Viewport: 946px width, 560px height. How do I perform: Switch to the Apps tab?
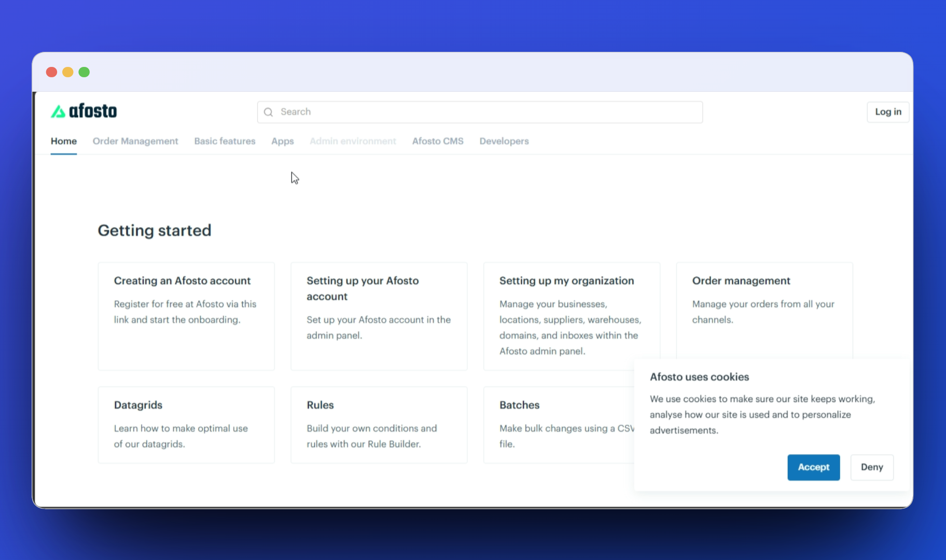click(x=283, y=141)
